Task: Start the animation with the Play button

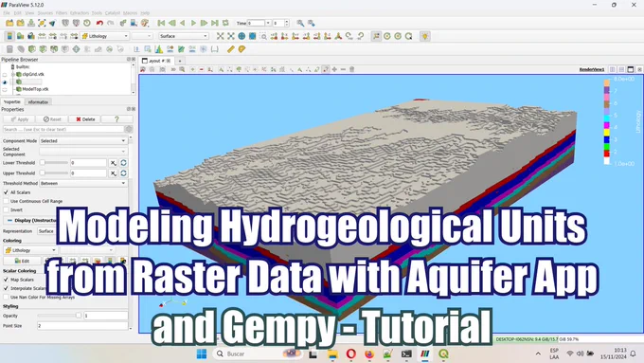Action: click(193, 23)
